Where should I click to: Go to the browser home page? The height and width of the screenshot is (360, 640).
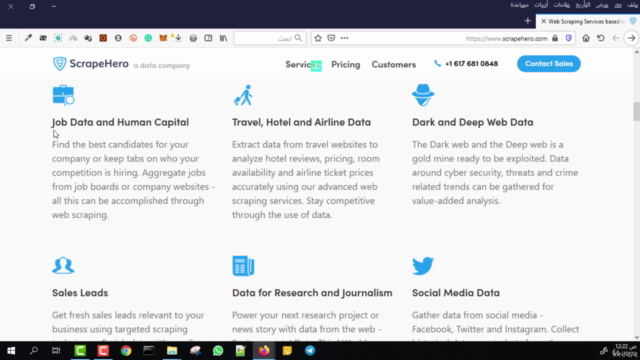586,38
